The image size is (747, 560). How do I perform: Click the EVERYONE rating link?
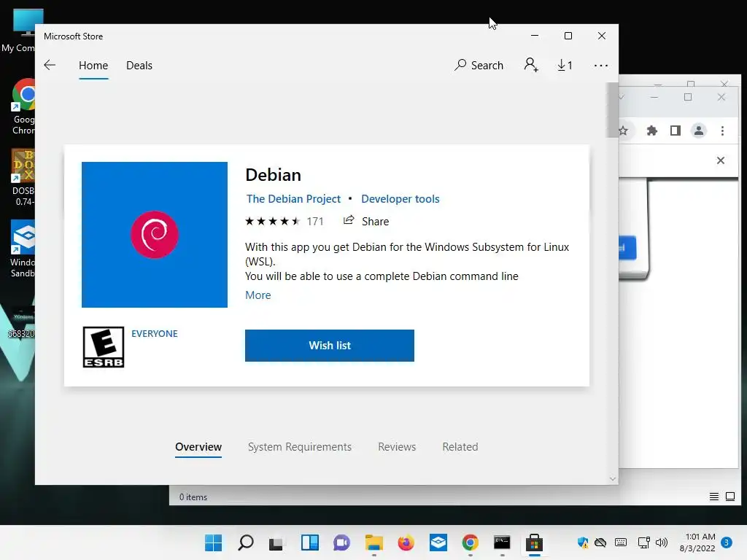click(x=155, y=334)
